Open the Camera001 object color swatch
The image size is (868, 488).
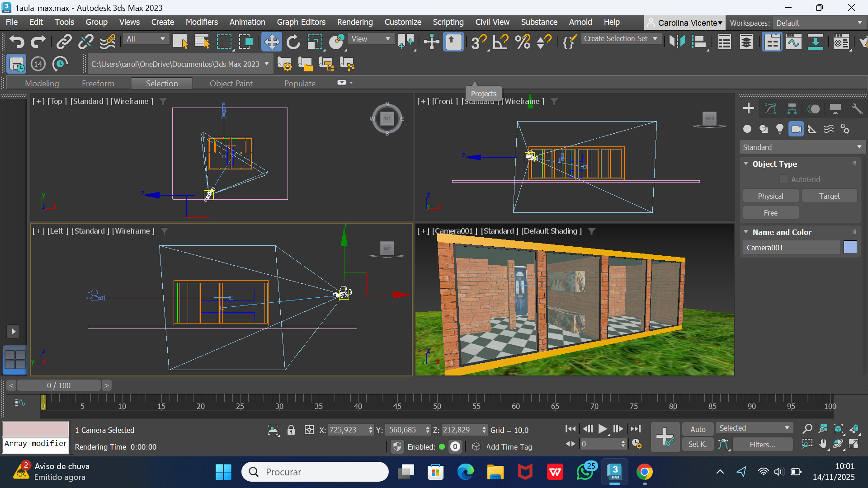(850, 248)
